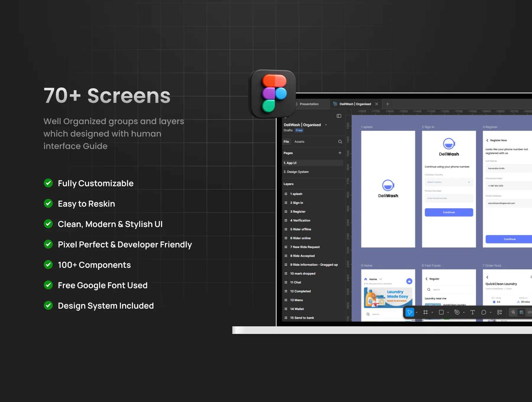
Task: Click frame icon beside 11 Chat layer
Action: [286, 282]
